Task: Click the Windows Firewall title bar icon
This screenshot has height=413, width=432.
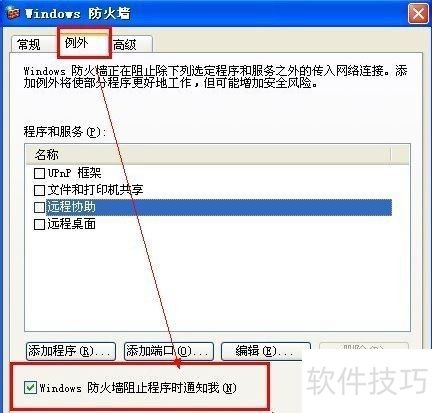Action: (x=13, y=13)
